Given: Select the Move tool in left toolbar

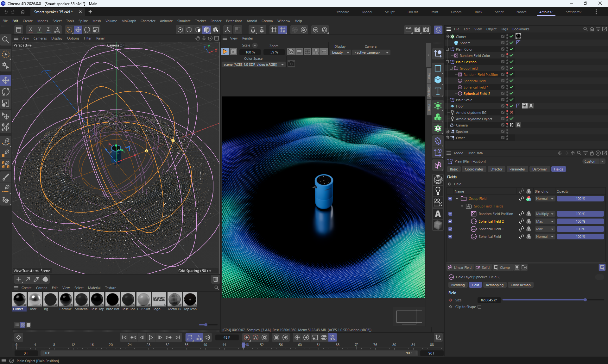Looking at the screenshot, I should pyautogui.click(x=6, y=80).
